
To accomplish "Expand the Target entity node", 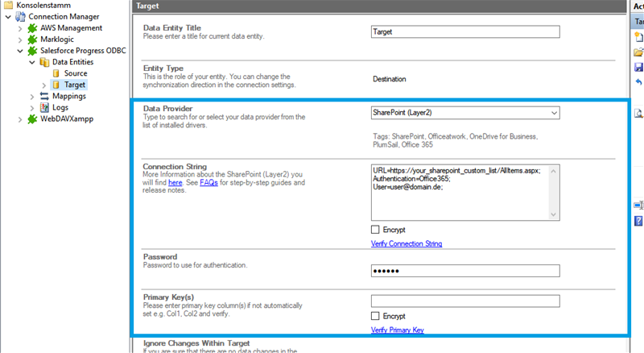I will click(x=44, y=85).
